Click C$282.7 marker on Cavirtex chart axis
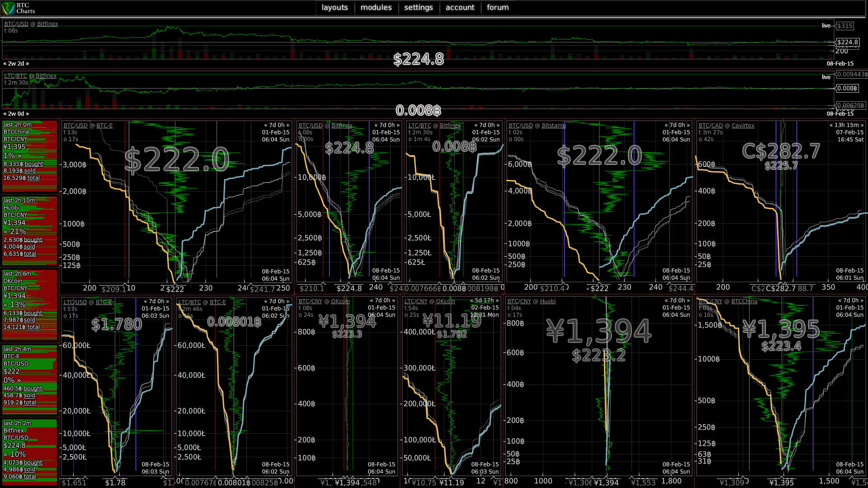This screenshot has width=868, height=488. pyautogui.click(x=781, y=288)
